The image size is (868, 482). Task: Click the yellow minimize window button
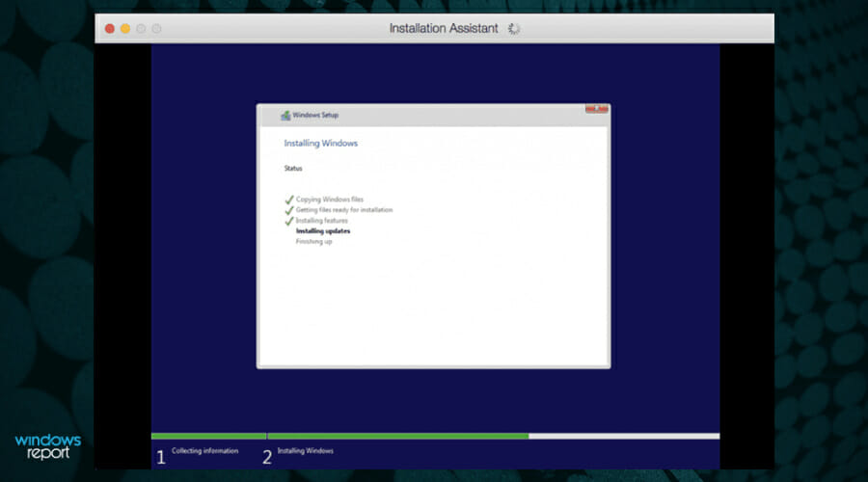pyautogui.click(x=125, y=29)
